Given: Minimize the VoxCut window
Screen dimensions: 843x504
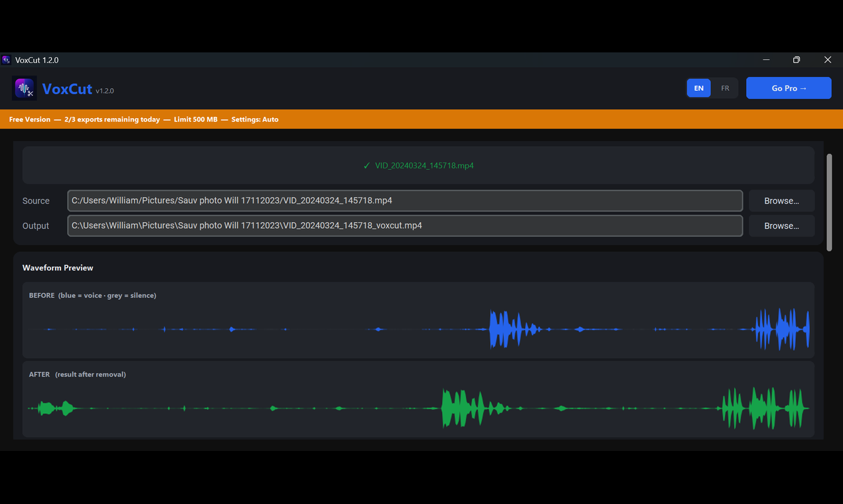Looking at the screenshot, I should pos(766,60).
